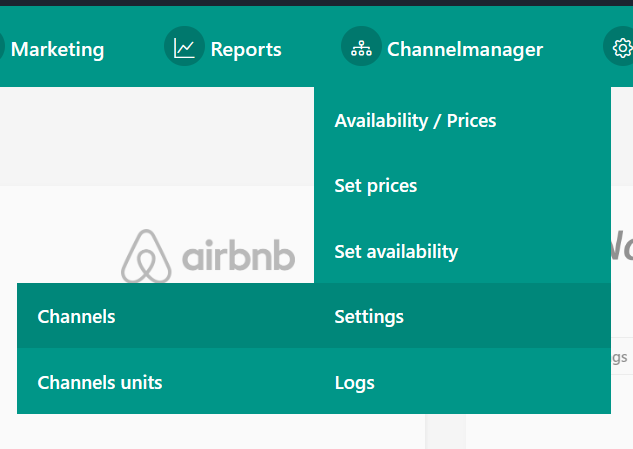Select Channels units in the submenu
Screen dimensions: 633x449
coord(99,382)
